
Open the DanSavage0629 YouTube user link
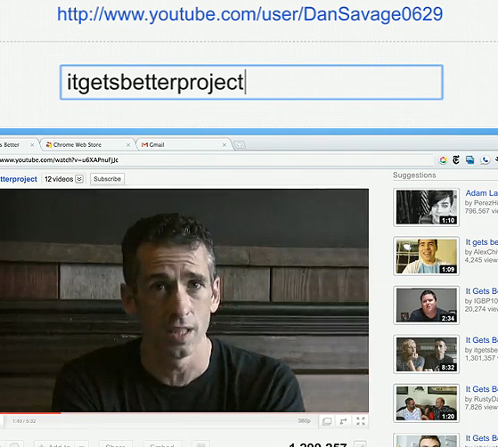pos(249,14)
